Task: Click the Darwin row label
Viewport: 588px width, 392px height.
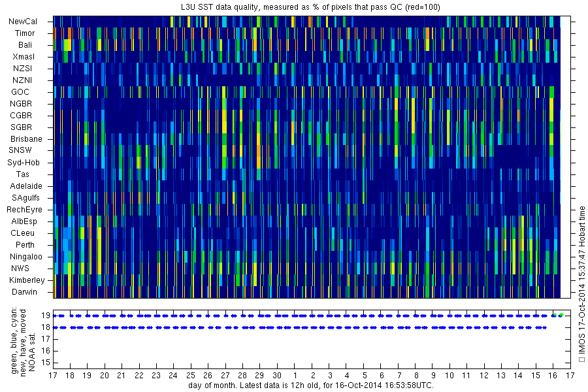Action: [24, 292]
